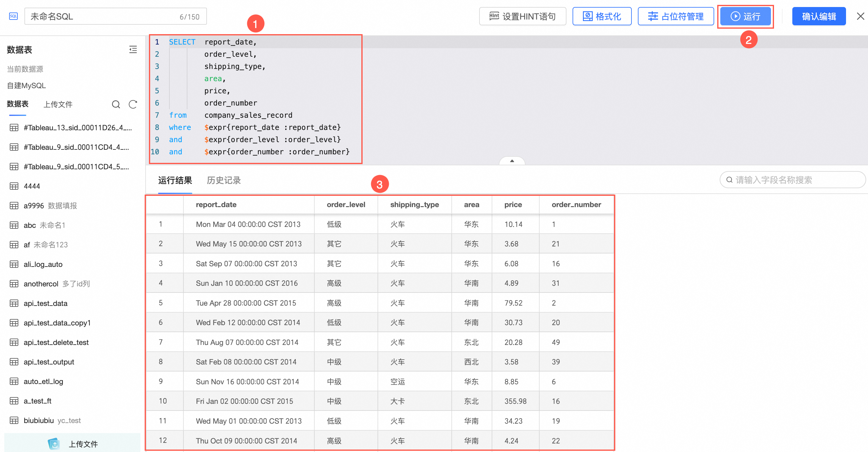This screenshot has width=868, height=452.
Task: Click the SQL file icon beside name field
Action: (x=13, y=16)
